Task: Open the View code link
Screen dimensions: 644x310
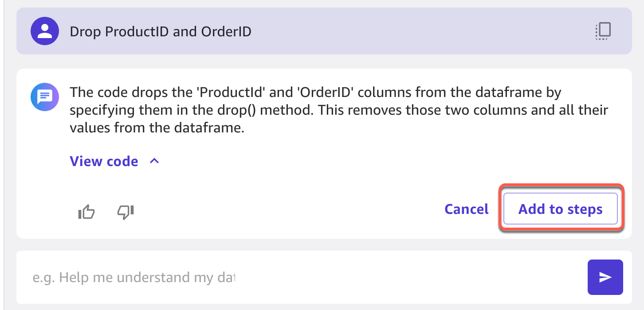Action: pos(104,161)
